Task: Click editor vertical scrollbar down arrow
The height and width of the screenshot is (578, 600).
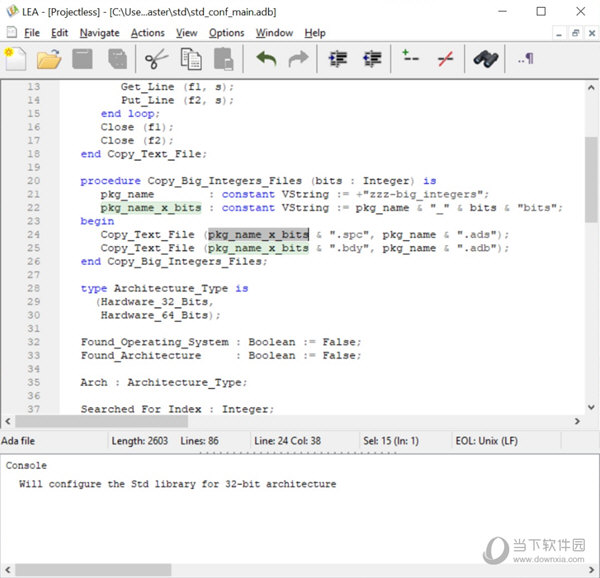Action: point(591,407)
